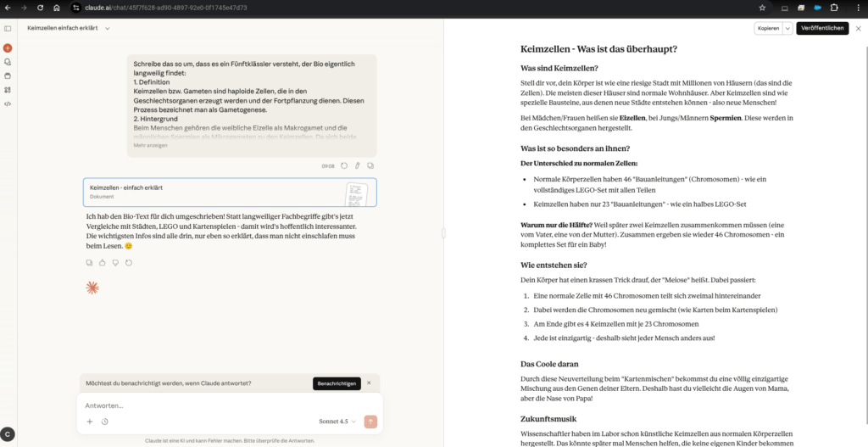Open the code icon in the sidebar
Screen dimensions: 868x447
coord(8,103)
